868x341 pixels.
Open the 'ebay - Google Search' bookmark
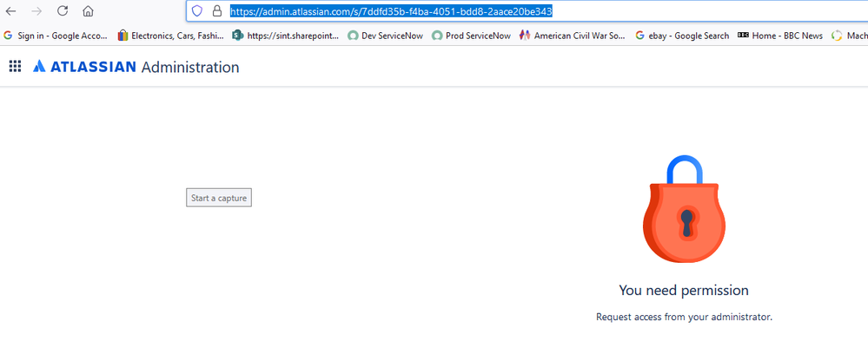[682, 36]
